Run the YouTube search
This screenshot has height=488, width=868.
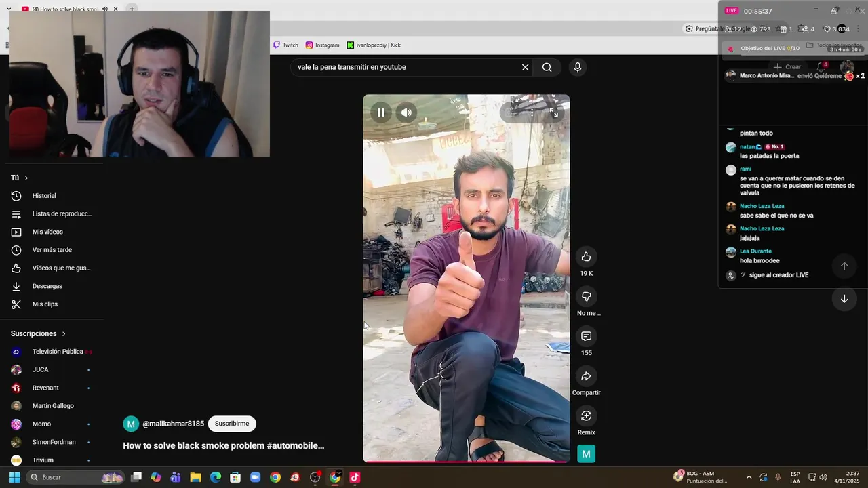click(x=547, y=67)
